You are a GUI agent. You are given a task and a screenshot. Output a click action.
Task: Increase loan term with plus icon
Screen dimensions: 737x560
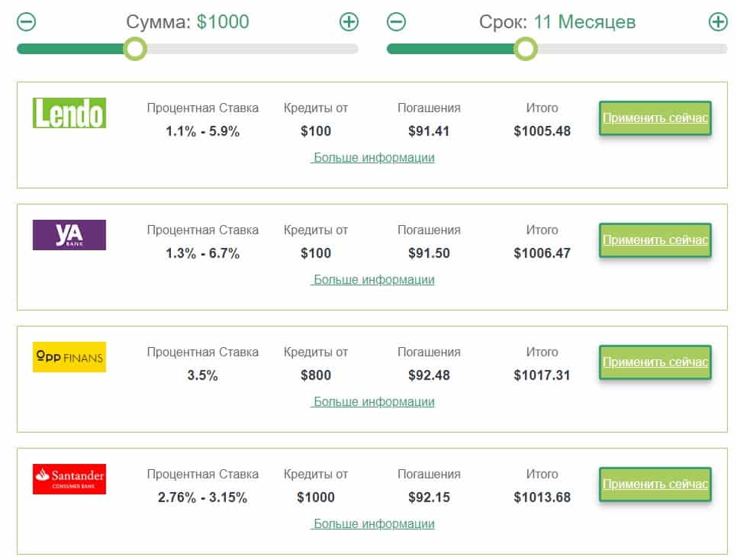pos(718,22)
